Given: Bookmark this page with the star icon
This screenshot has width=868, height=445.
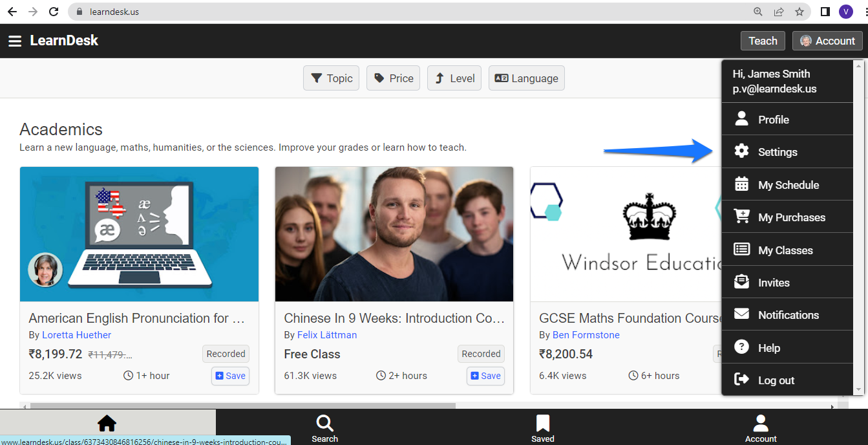Looking at the screenshot, I should pos(799,12).
